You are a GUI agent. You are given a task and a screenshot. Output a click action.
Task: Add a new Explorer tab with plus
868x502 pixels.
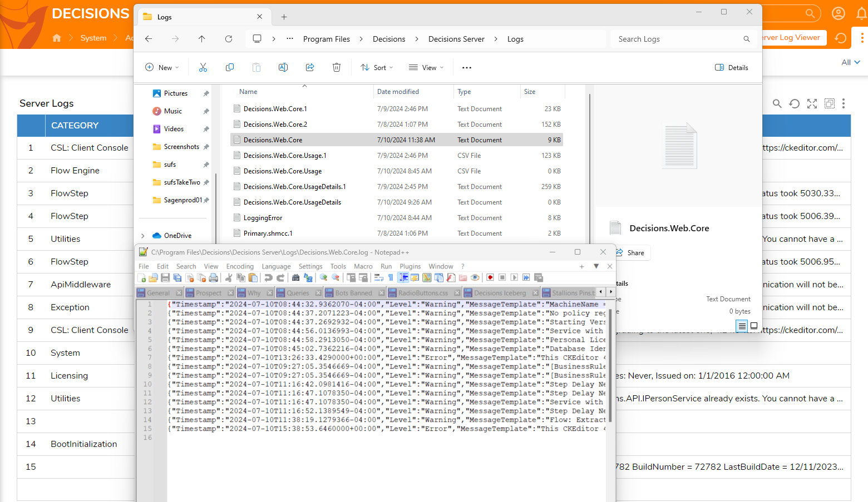[x=284, y=17]
